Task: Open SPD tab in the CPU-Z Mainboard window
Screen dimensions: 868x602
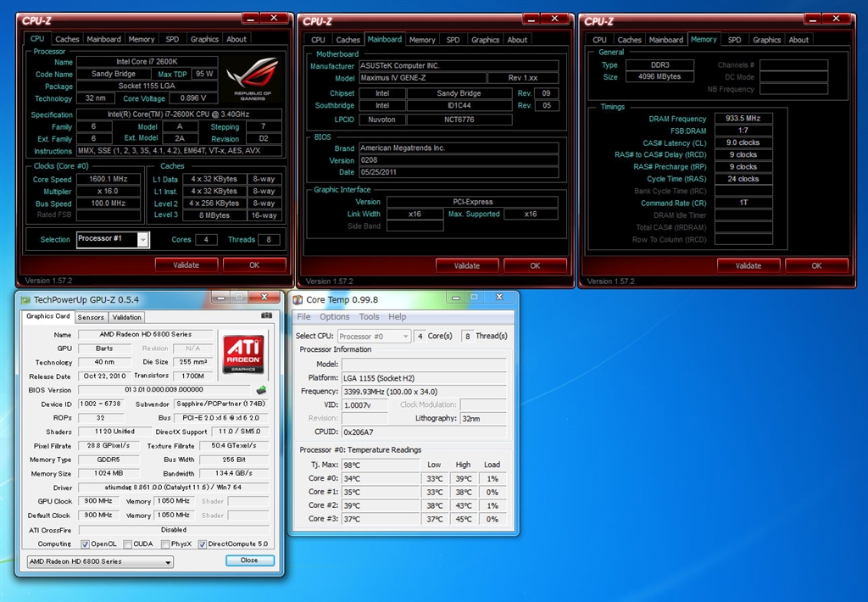Action: [x=453, y=40]
